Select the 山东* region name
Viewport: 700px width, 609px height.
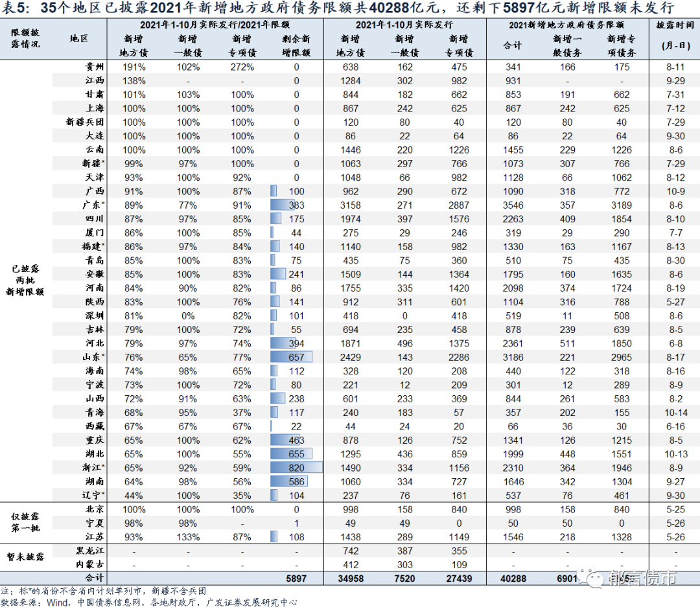tap(93, 358)
